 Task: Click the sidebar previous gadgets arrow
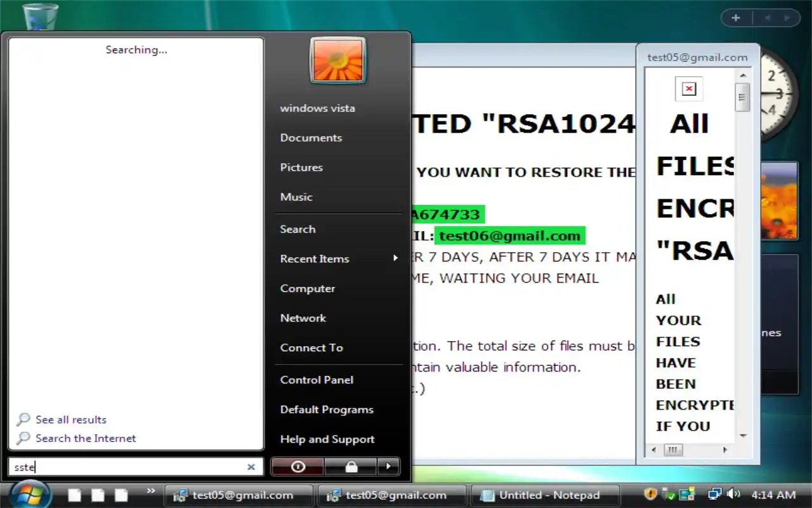768,18
